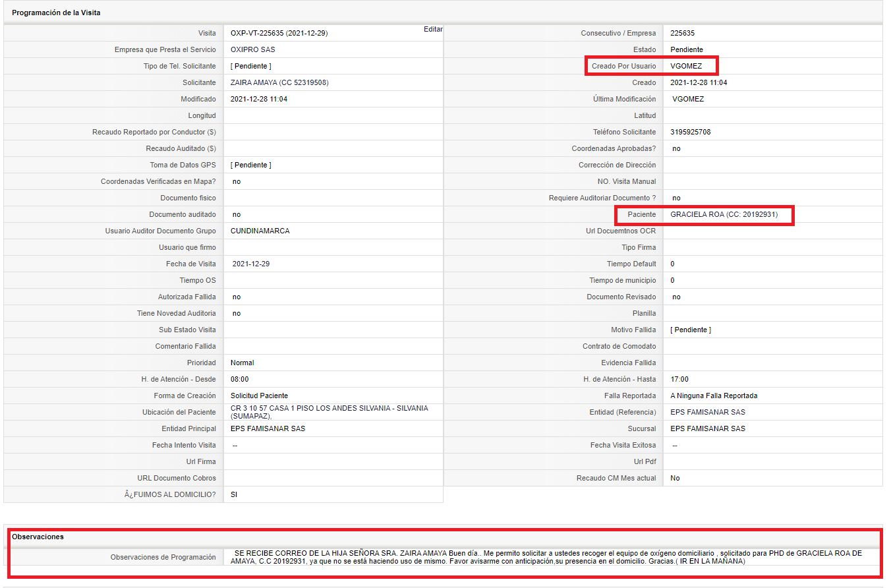
Task: Click the Editar link beside Visita
Action: (x=433, y=29)
